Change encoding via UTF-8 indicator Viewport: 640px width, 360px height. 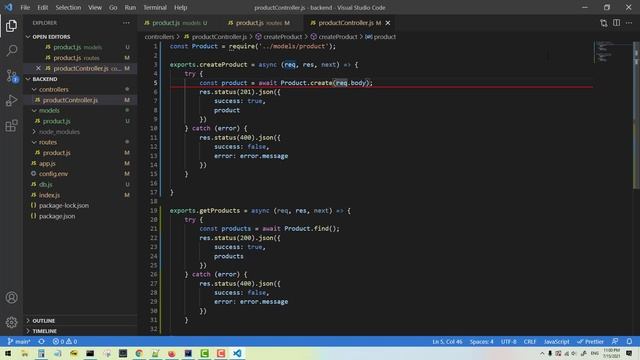[x=509, y=342]
